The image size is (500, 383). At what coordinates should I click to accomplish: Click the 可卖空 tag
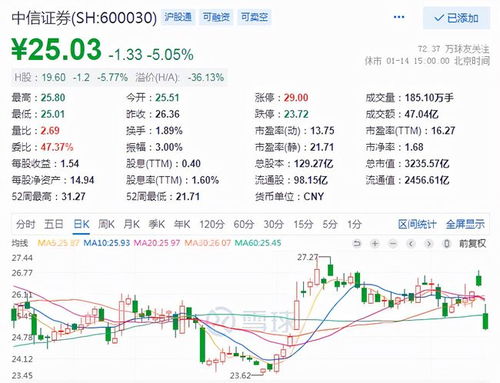(254, 17)
